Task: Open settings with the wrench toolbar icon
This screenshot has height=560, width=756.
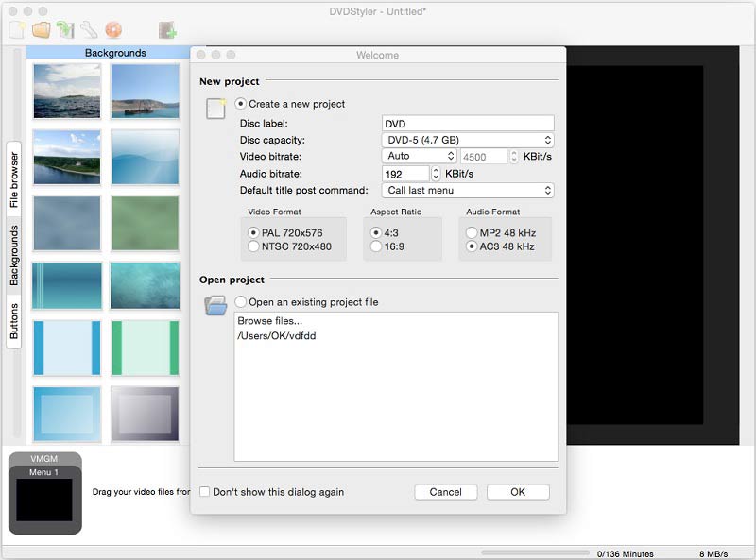Action: 88,29
